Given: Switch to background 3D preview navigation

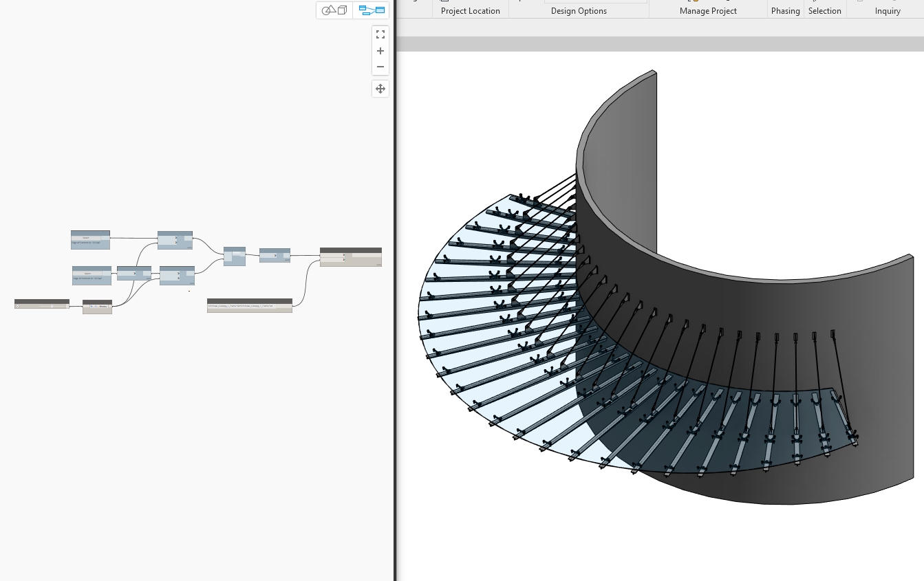Looking at the screenshot, I should (334, 10).
